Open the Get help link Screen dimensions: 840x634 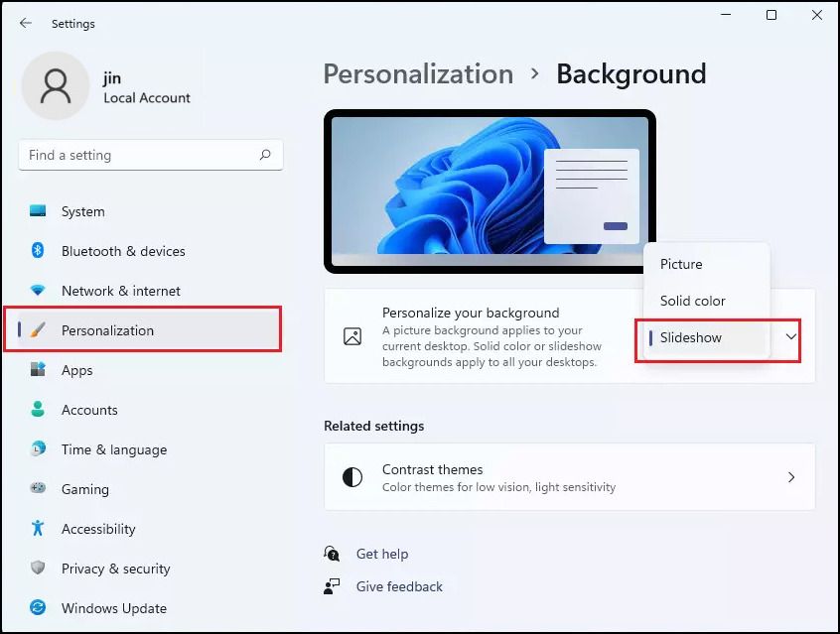click(382, 554)
